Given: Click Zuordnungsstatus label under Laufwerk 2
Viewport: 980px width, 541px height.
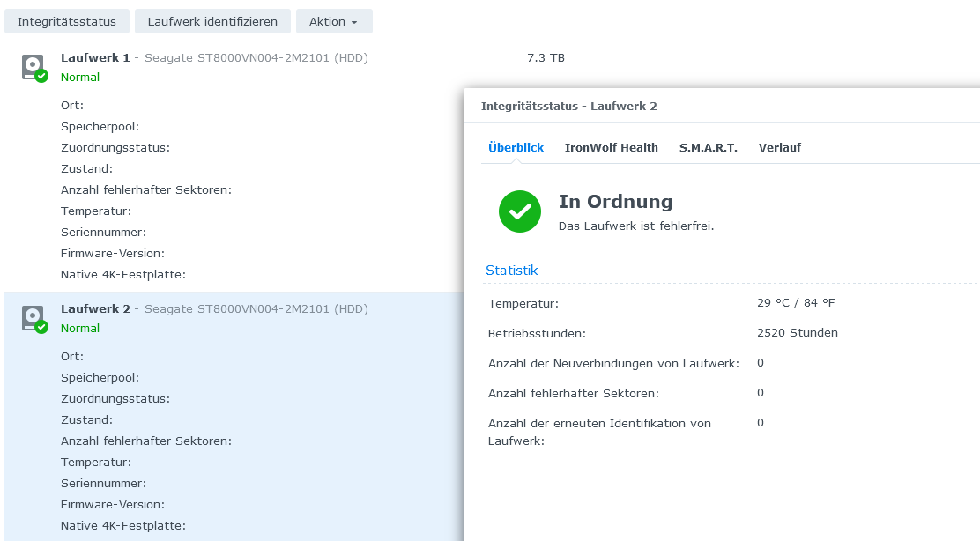Looking at the screenshot, I should point(115,398).
